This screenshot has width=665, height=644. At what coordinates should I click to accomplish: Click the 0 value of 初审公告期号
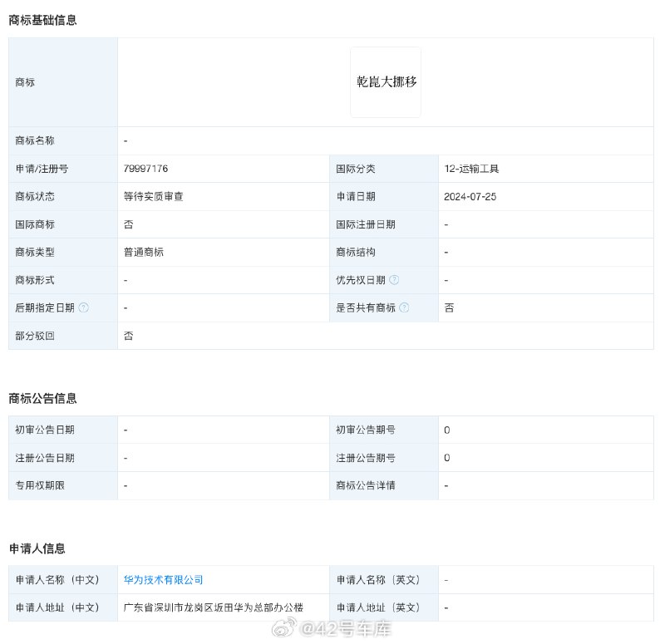(447, 430)
